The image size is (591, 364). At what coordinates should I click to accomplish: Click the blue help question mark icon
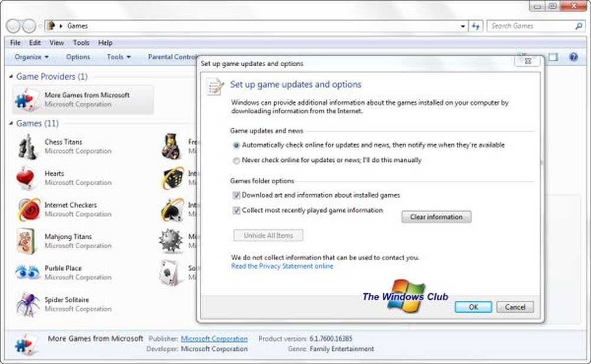tap(573, 57)
